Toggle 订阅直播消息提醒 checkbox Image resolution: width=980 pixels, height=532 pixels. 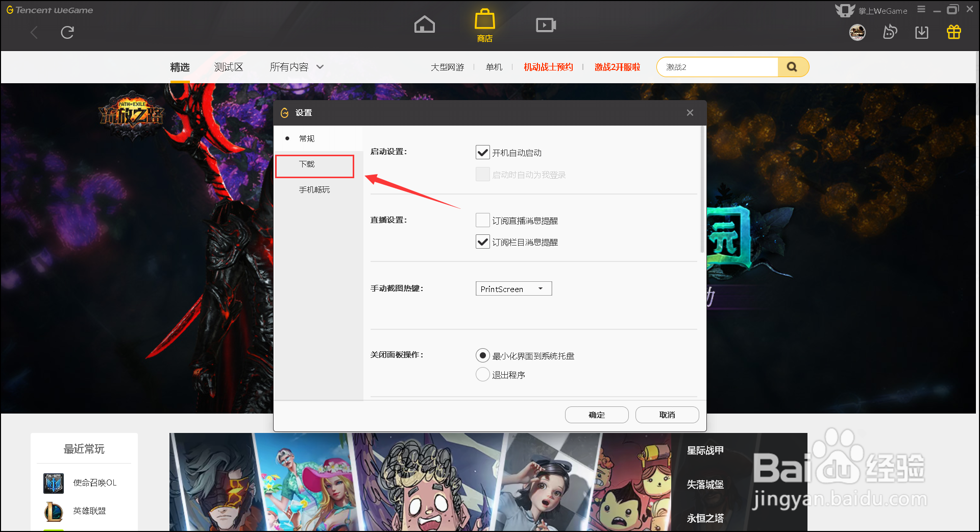tap(482, 220)
